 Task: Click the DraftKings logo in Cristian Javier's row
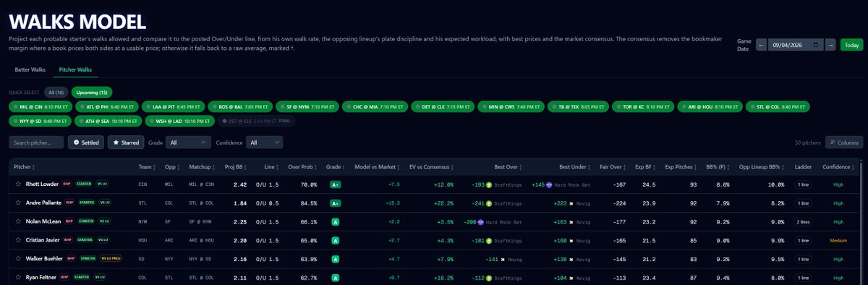489,240
